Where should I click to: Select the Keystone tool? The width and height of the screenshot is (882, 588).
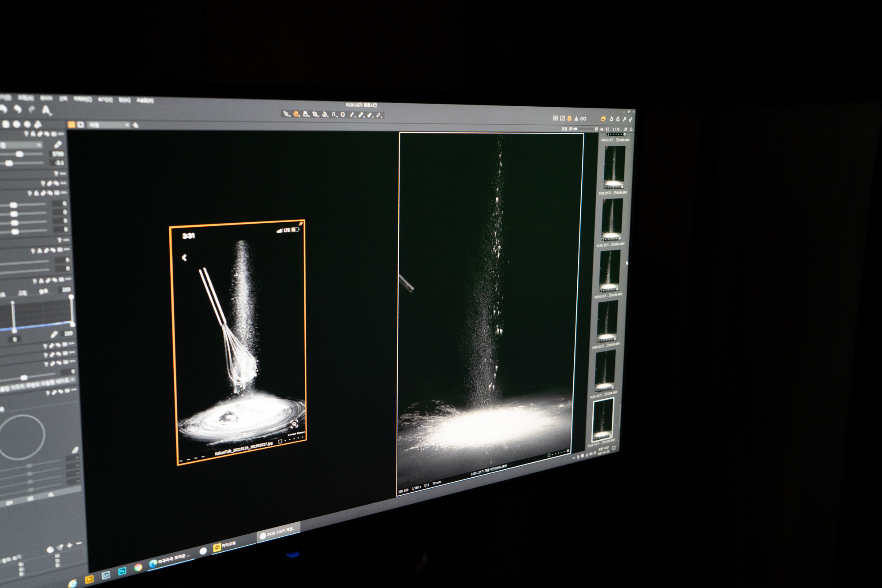(x=334, y=115)
